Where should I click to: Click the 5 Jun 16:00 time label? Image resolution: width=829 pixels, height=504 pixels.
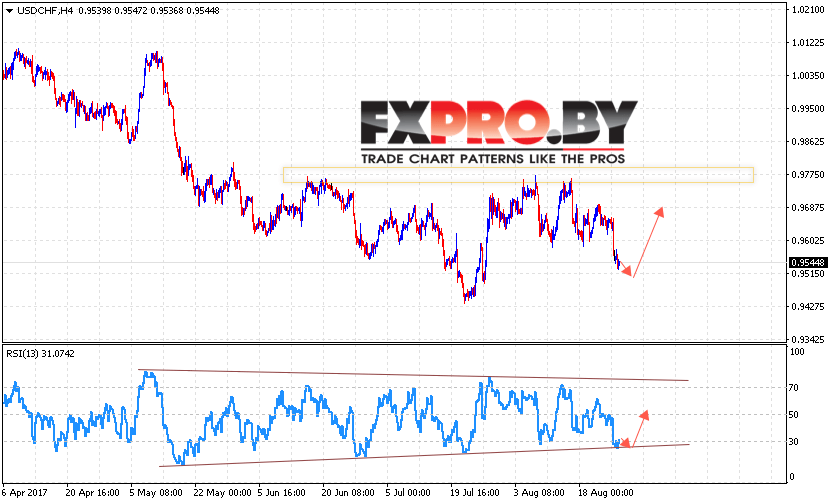point(281,493)
